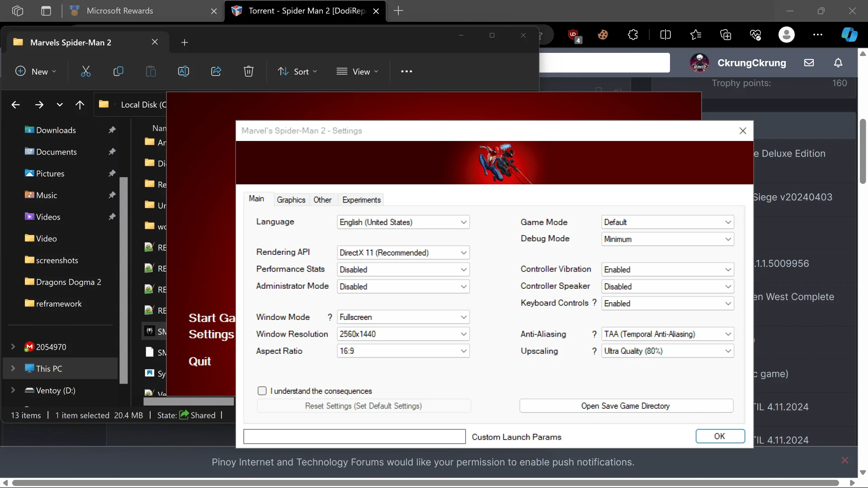Screen dimensions: 868x488
Task: Open the Performance Stats dropdown
Action: pyautogui.click(x=403, y=270)
